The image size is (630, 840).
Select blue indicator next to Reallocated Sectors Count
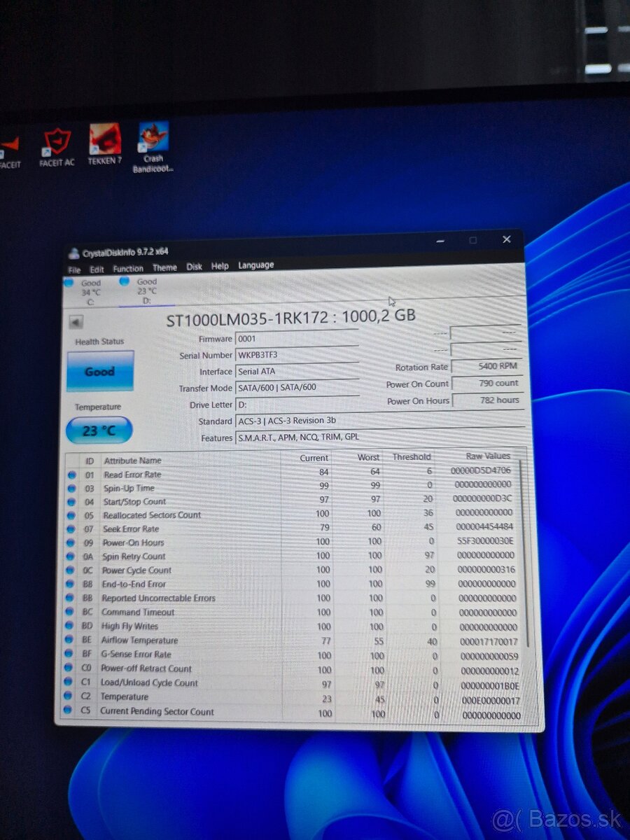71,515
